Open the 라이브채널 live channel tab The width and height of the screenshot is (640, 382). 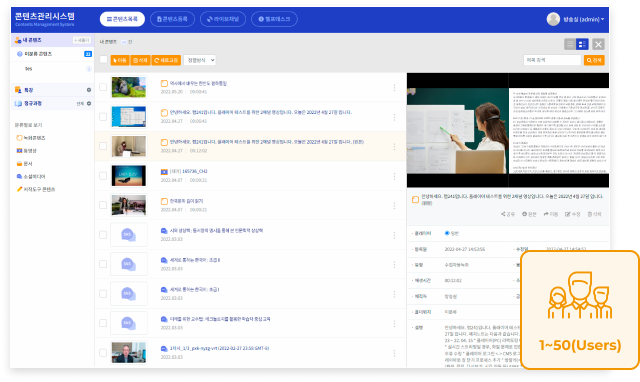tap(223, 19)
